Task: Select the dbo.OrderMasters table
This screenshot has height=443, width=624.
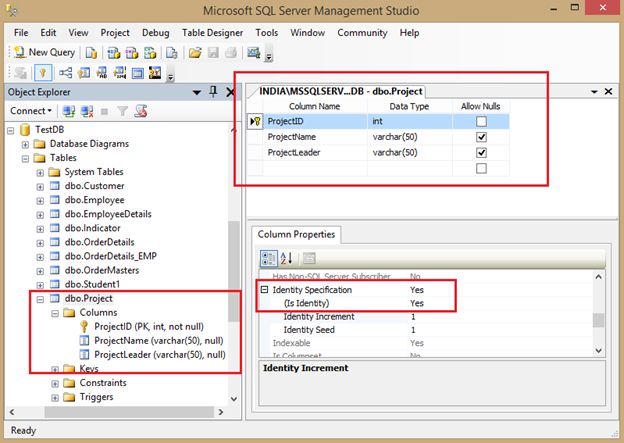Action: [x=102, y=270]
